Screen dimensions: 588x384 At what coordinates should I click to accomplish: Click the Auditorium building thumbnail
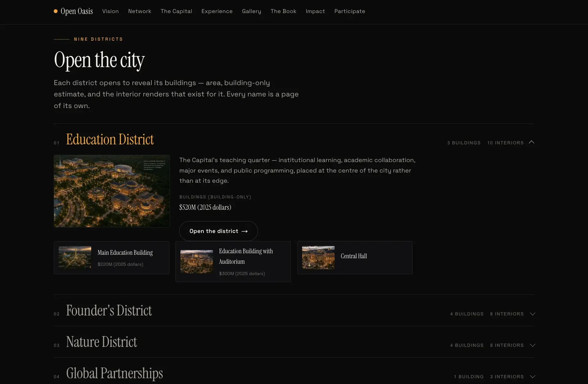coord(197,262)
